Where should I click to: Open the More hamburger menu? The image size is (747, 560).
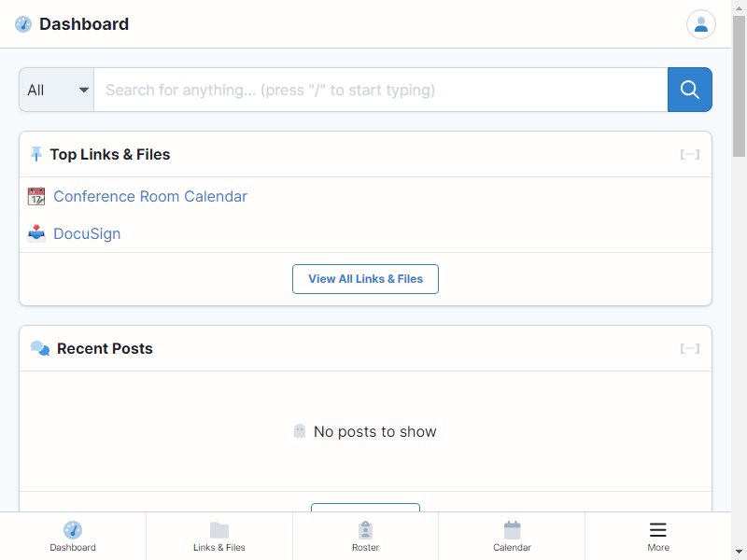(658, 536)
